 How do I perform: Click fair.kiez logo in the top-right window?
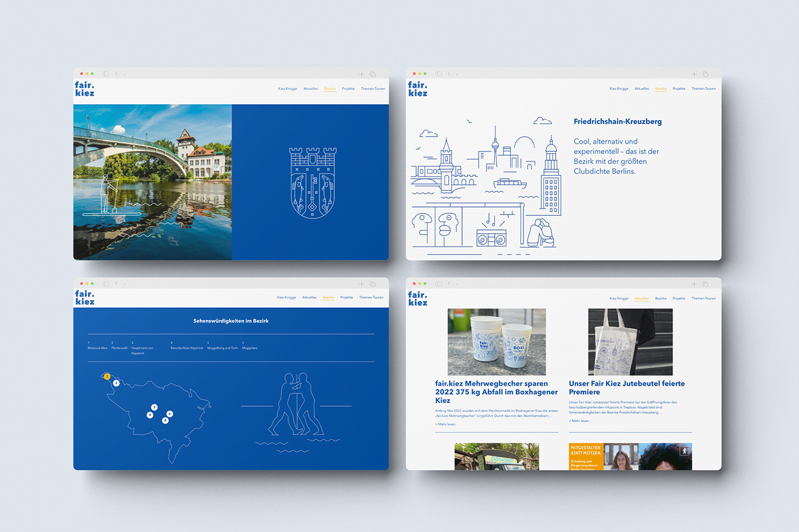click(x=418, y=89)
